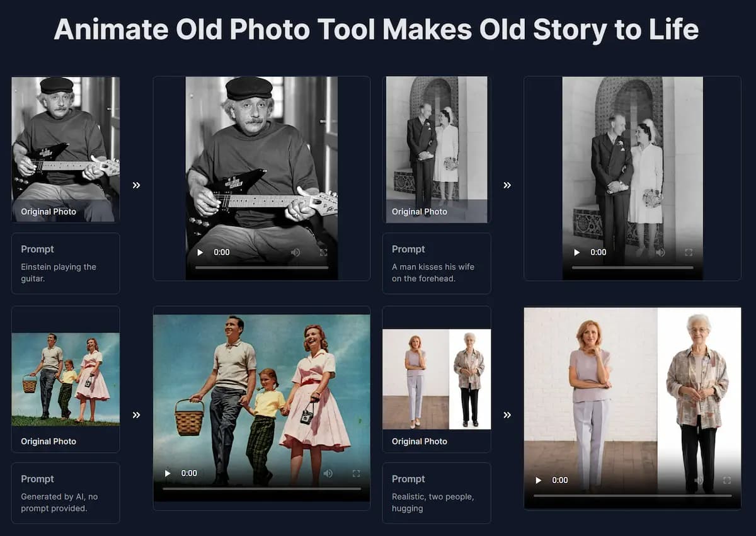The image size is (756, 536).
Task: Open fullscreen view of the family video
Action: click(x=357, y=472)
